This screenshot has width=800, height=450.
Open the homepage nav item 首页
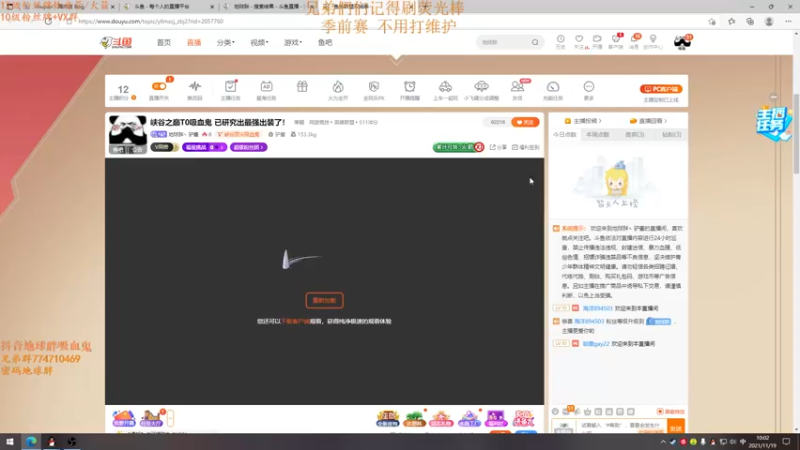tap(164, 42)
